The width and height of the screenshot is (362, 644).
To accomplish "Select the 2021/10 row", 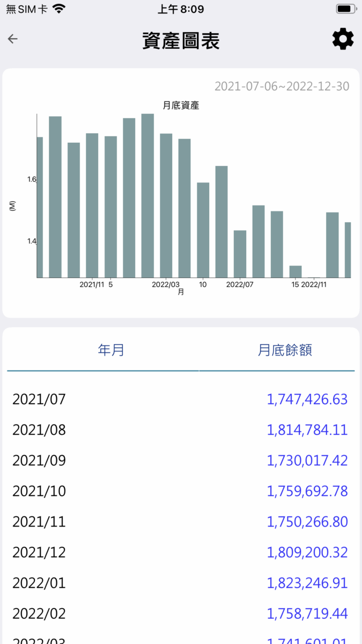I will point(181,491).
